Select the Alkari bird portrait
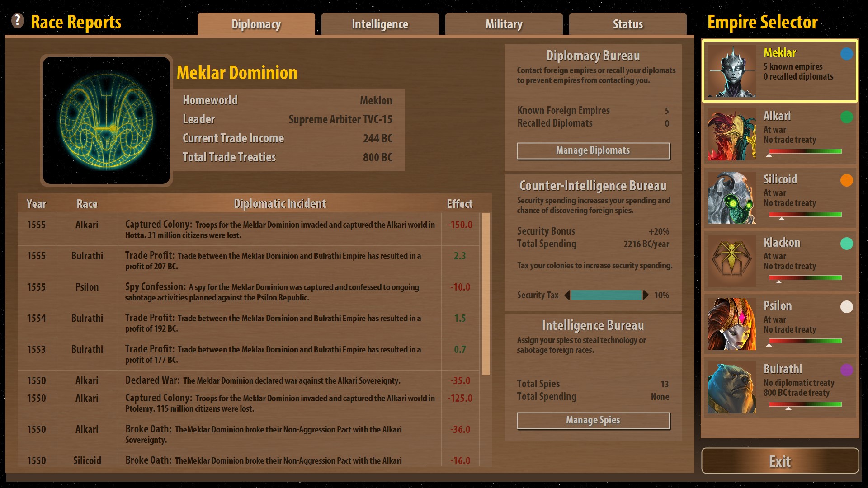The height and width of the screenshot is (488, 868). coord(731,134)
